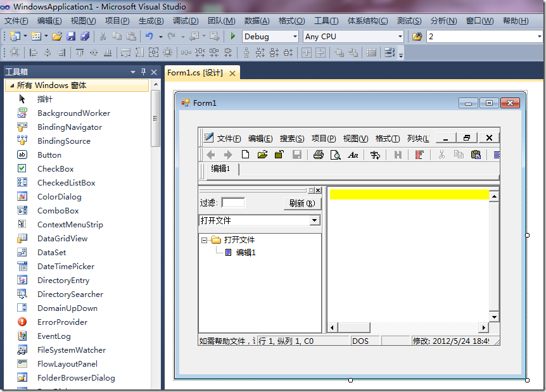
Task: Open the Debug configuration dropdown
Action: click(295, 37)
